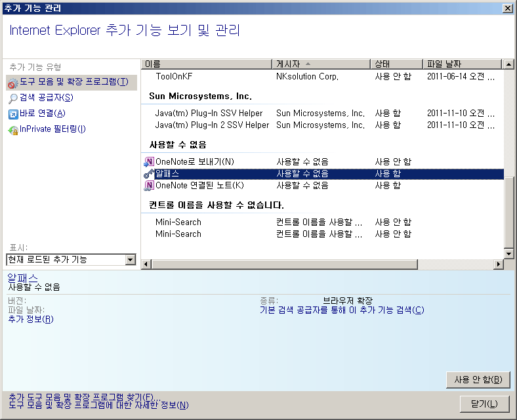Click the InPrivate filtering icon
The height and width of the screenshot is (420, 517).
point(13,130)
